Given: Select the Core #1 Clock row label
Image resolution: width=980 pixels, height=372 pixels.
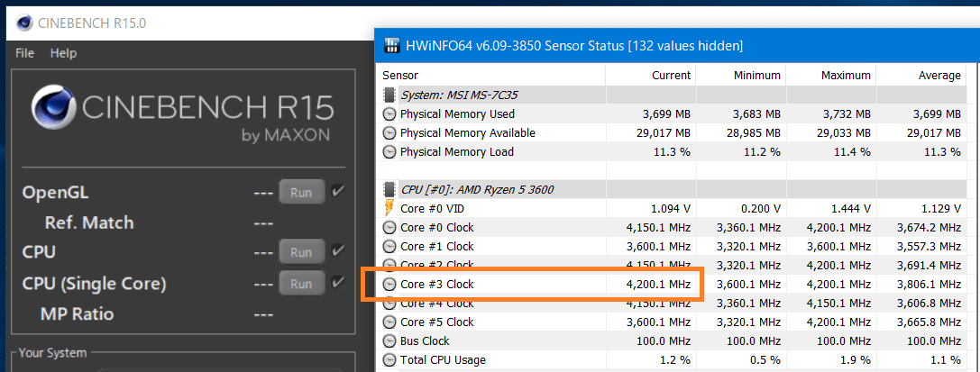Looking at the screenshot, I should point(437,246).
